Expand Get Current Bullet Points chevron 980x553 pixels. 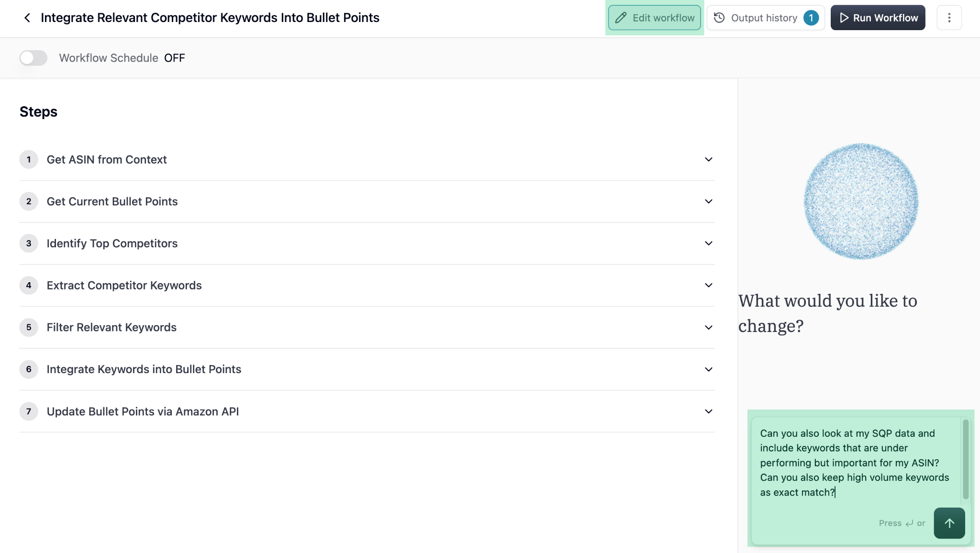[708, 201]
